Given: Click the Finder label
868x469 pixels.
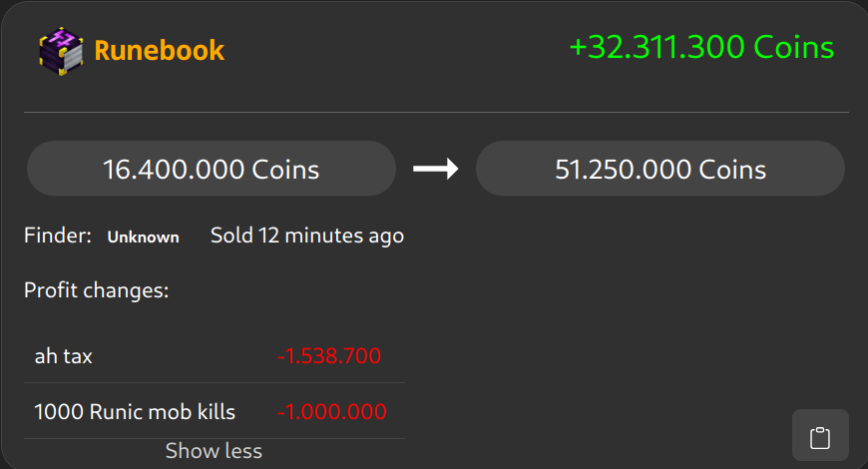Looking at the screenshot, I should (x=58, y=236).
